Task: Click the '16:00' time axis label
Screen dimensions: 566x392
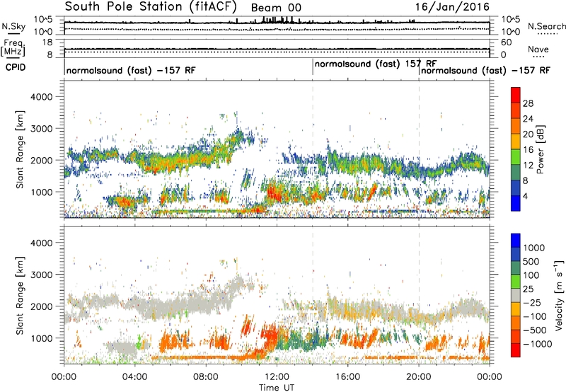Action: click(347, 377)
